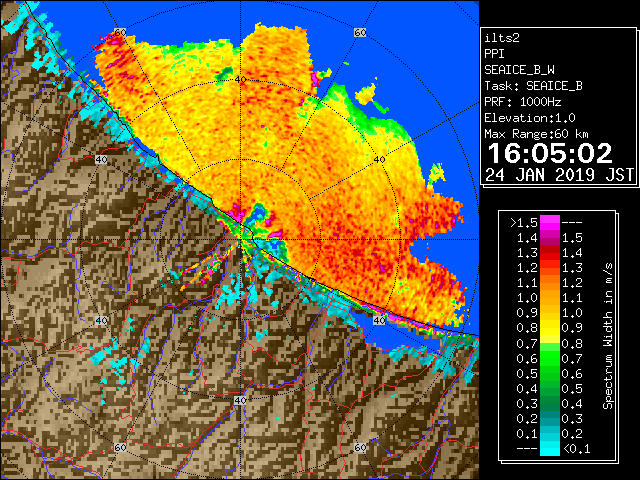Click the 16:05:02 timestamp
The height and width of the screenshot is (480, 640).
click(550, 153)
